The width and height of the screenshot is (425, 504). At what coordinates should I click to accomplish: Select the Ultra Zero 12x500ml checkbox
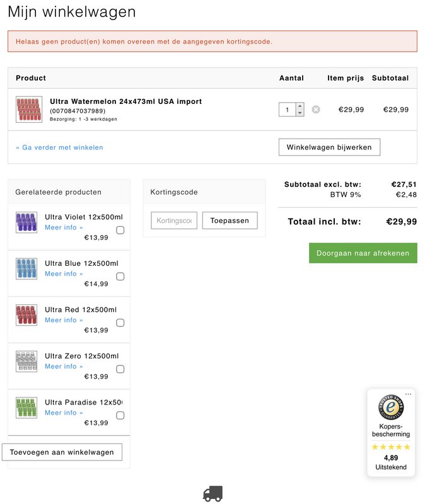click(x=120, y=369)
